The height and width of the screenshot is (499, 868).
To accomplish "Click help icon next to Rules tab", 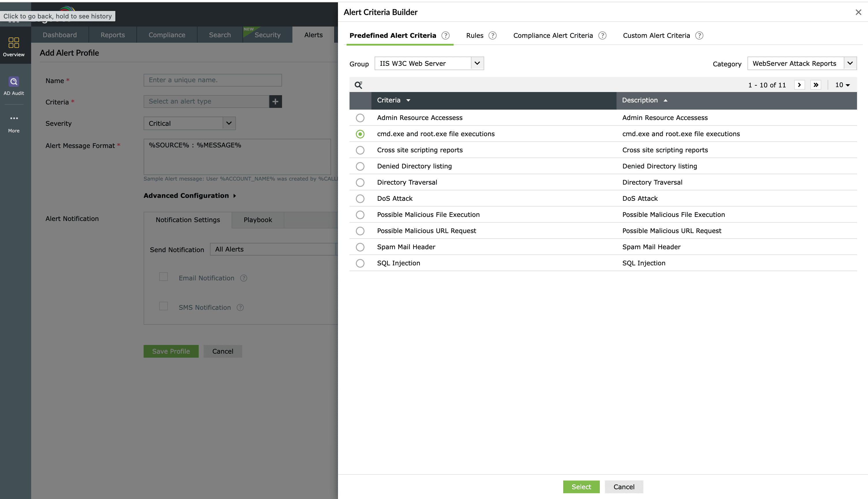I will (x=492, y=36).
